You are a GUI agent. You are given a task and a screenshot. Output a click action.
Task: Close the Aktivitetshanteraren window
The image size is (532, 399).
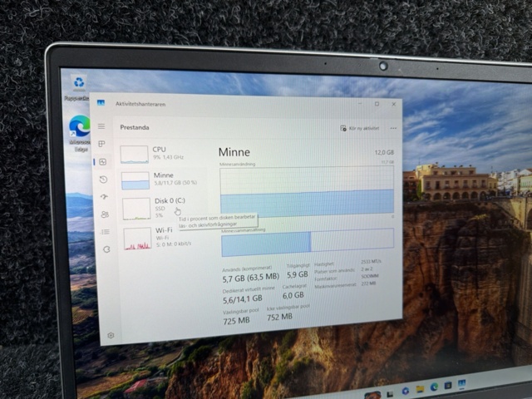click(394, 104)
